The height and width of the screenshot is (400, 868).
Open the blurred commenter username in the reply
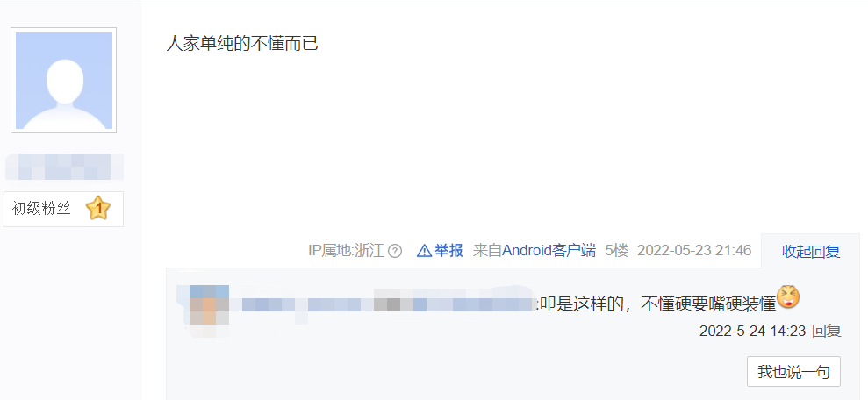[x=384, y=305]
